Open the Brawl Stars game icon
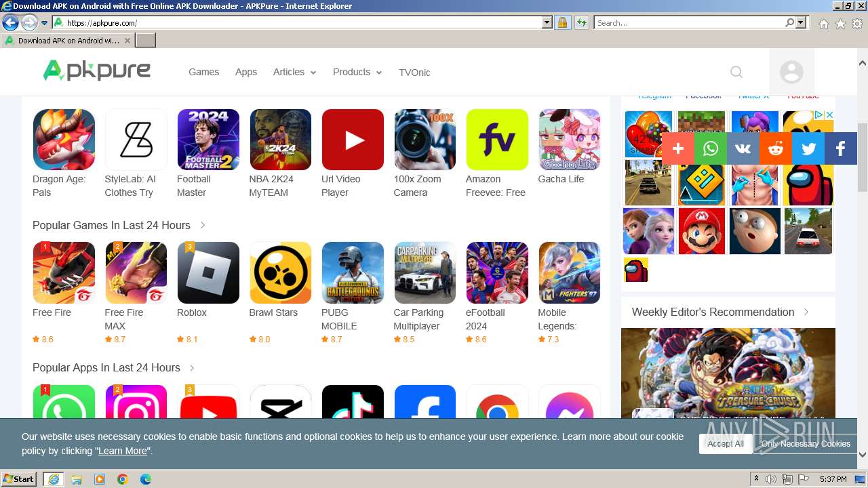Screen dimensions: 868x488 (x=280, y=272)
